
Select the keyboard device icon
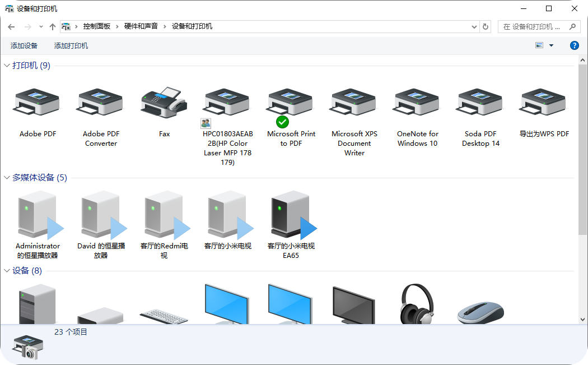164,316
